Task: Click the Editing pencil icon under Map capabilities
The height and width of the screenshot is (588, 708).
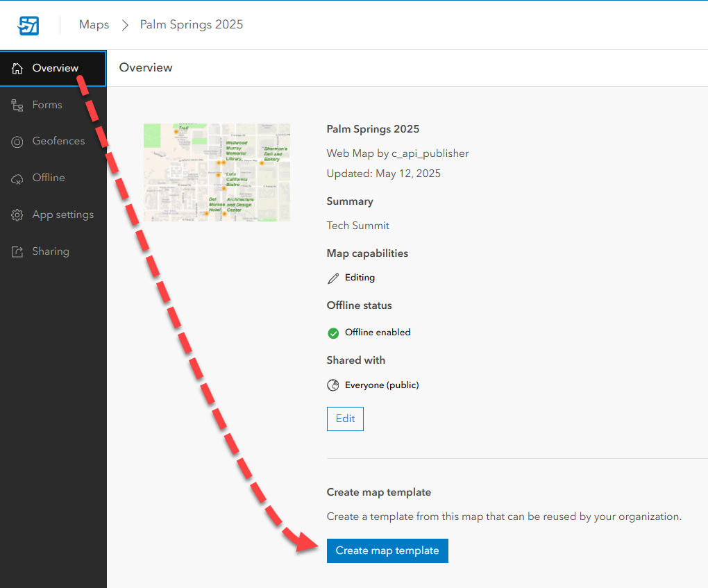Action: [x=332, y=277]
